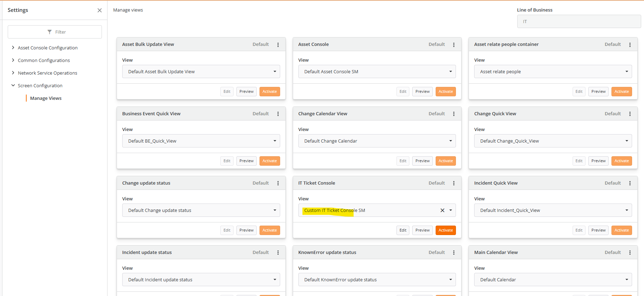Open the Custom IT Ticket Console SM dropdown arrow

(451, 210)
